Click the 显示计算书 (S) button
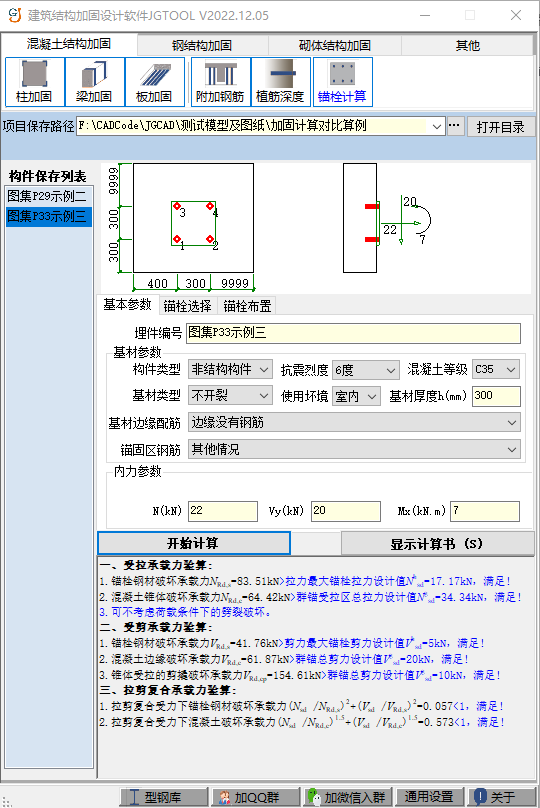Viewport: 540px width, 808px height. tap(437, 544)
